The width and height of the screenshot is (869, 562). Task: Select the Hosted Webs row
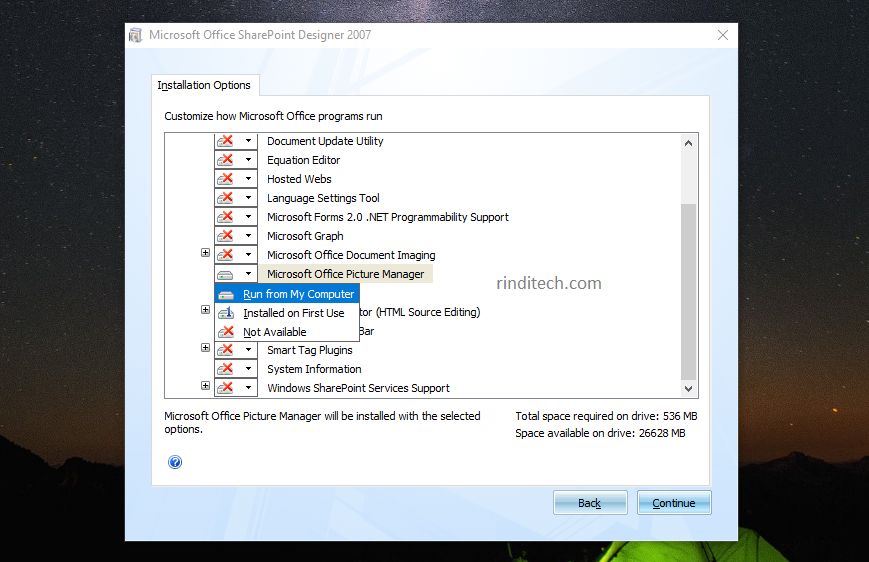coord(299,179)
